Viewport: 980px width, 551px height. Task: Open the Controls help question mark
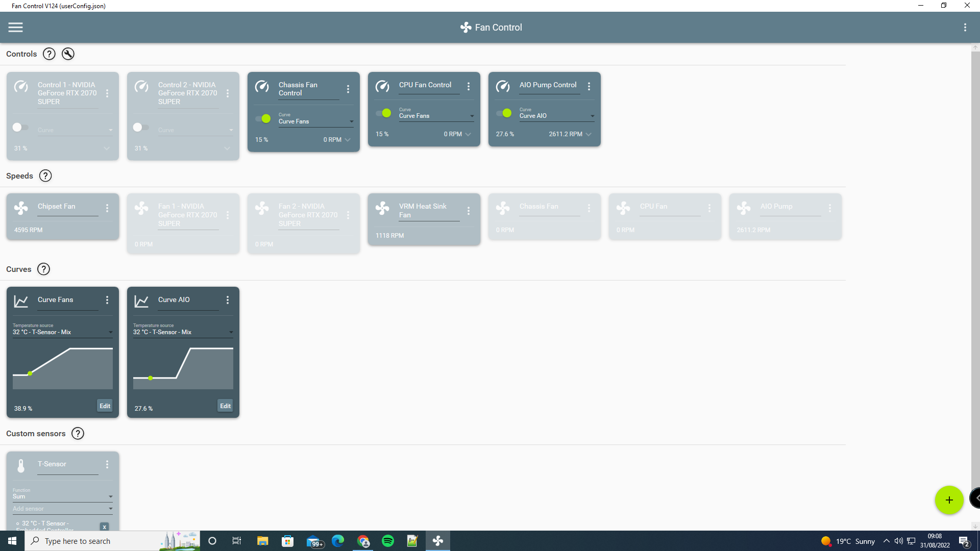point(49,54)
